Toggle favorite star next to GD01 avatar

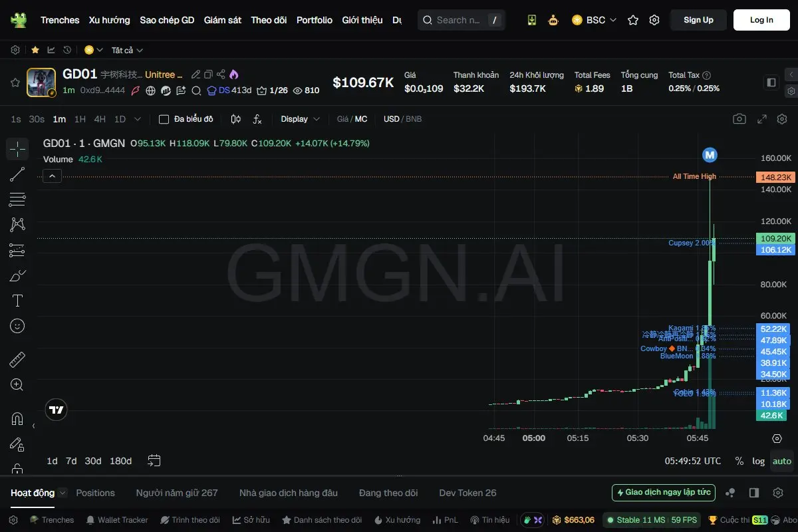(15, 82)
